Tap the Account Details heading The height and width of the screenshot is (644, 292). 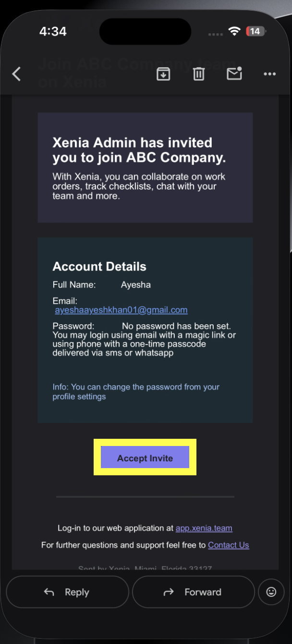99,267
